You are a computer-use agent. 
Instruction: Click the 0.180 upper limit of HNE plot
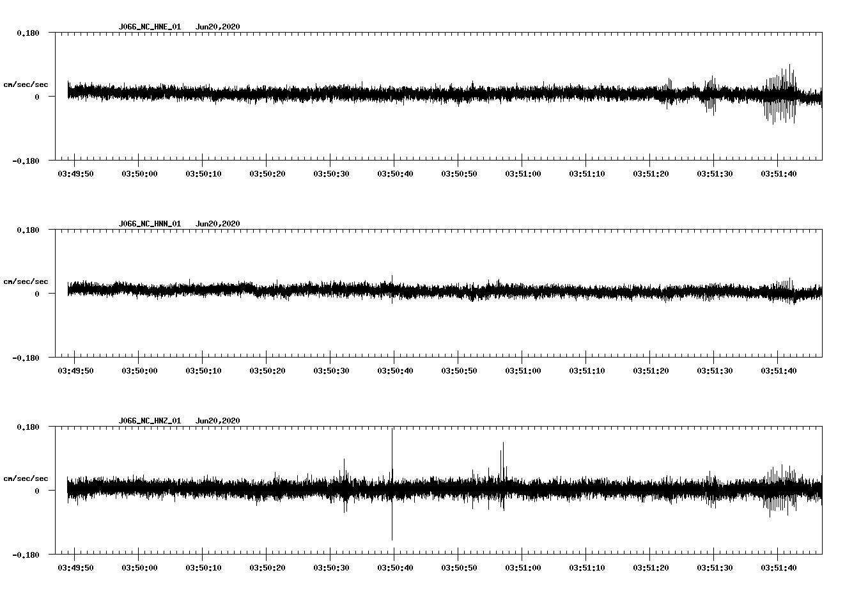(27, 33)
